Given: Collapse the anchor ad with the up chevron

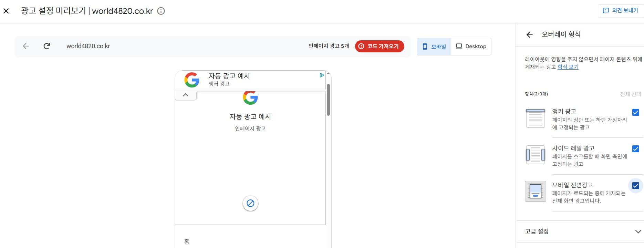Looking at the screenshot, I should (x=186, y=95).
